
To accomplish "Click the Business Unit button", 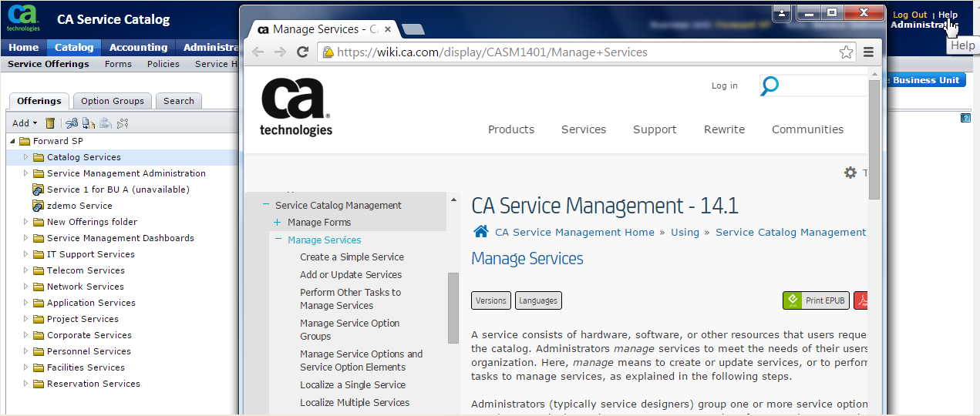I will pyautogui.click(x=927, y=80).
